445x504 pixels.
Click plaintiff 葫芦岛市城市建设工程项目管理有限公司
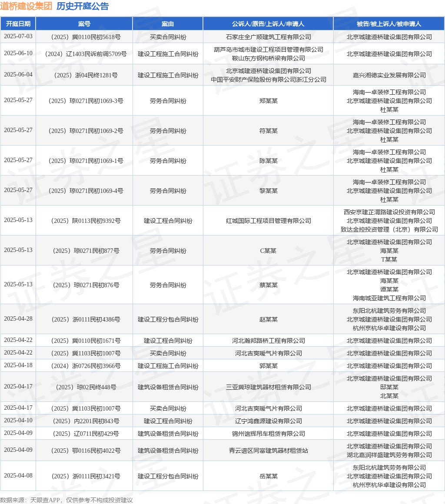pos(269,50)
